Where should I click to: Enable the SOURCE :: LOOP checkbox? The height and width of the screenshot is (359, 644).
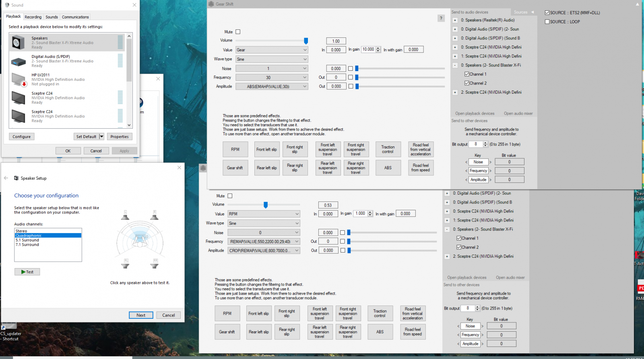point(547,22)
